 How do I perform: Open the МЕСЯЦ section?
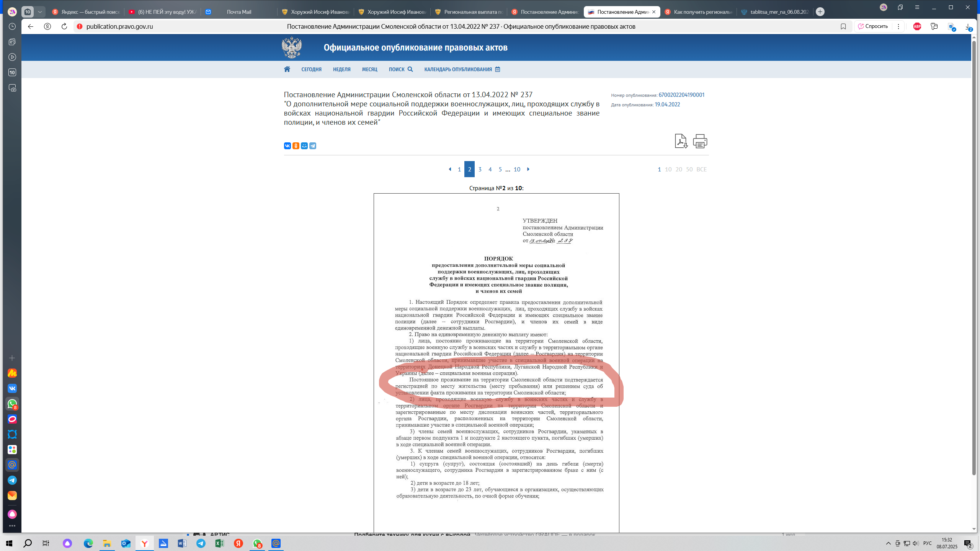pos(370,69)
